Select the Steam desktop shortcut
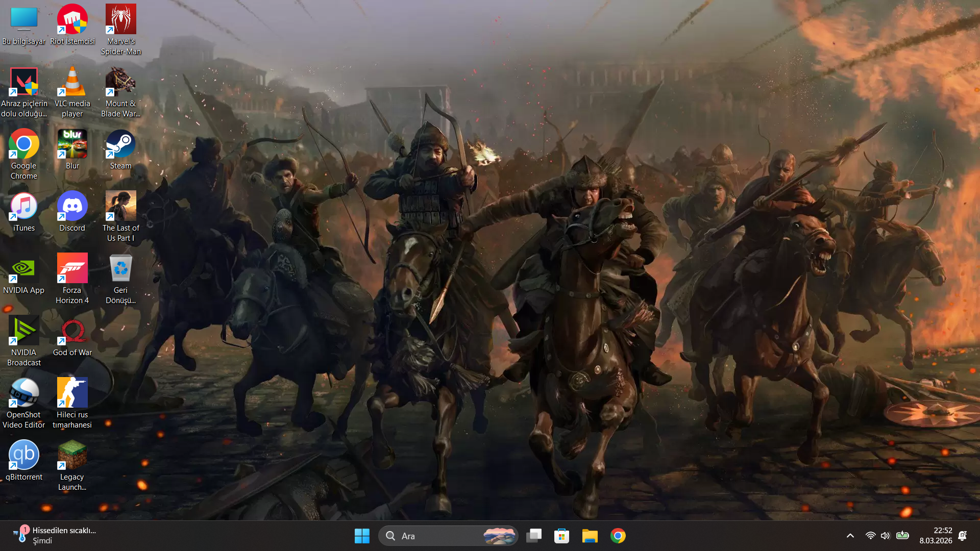The width and height of the screenshot is (980, 551). (121, 149)
